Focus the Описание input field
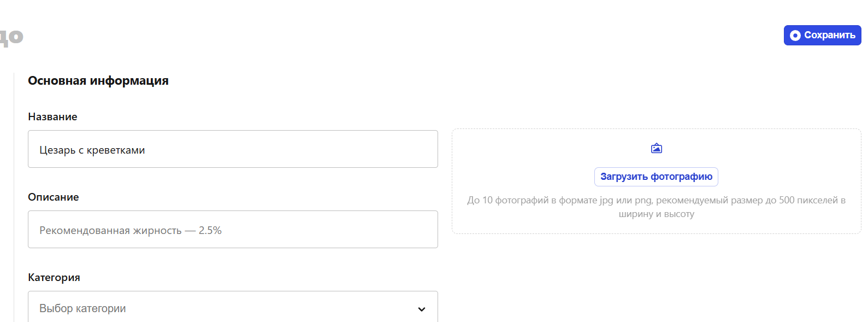The height and width of the screenshot is (322, 868). pos(233,229)
